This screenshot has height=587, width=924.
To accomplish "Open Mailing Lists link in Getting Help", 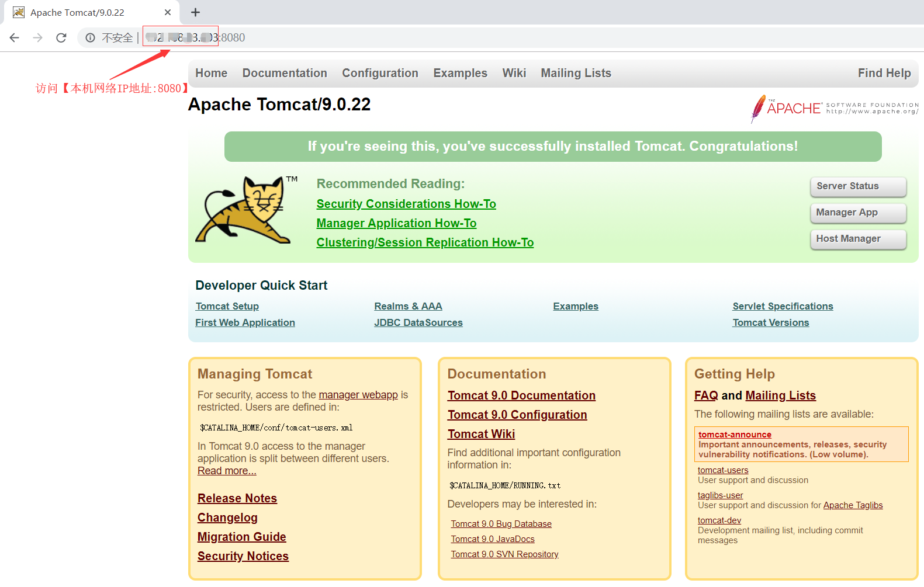I will (x=780, y=395).
